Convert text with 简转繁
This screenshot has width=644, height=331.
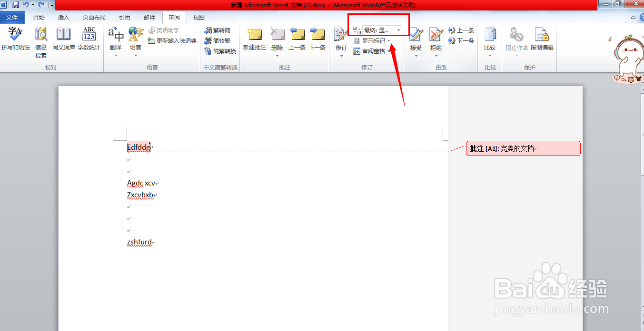point(218,41)
